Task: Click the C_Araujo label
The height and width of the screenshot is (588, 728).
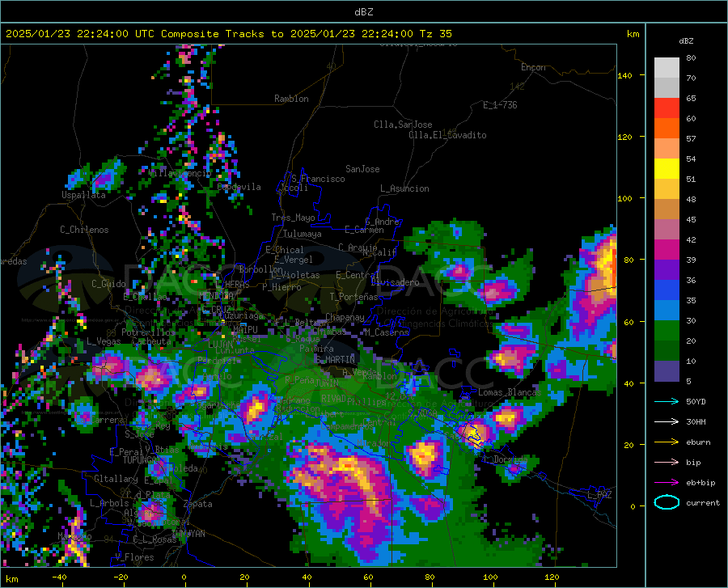Action: click(x=358, y=247)
